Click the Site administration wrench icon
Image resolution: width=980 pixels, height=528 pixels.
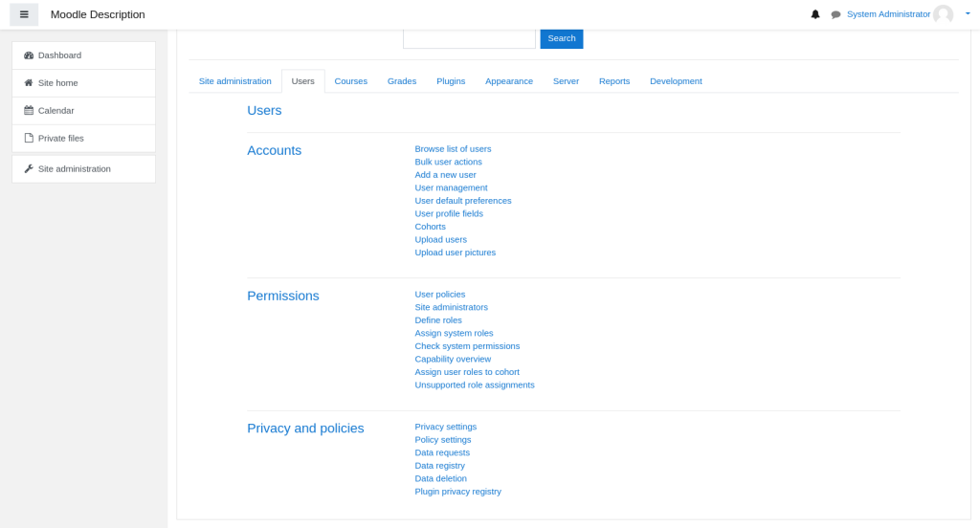29,169
